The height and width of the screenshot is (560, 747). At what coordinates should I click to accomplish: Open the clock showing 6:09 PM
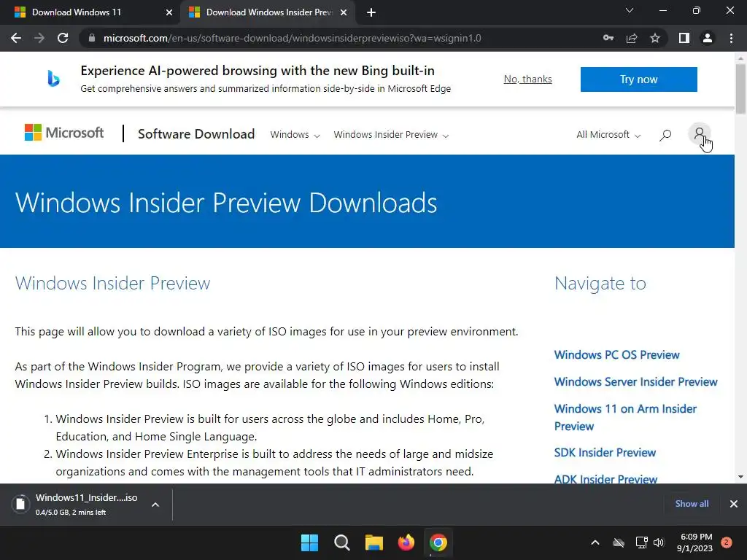(x=694, y=542)
